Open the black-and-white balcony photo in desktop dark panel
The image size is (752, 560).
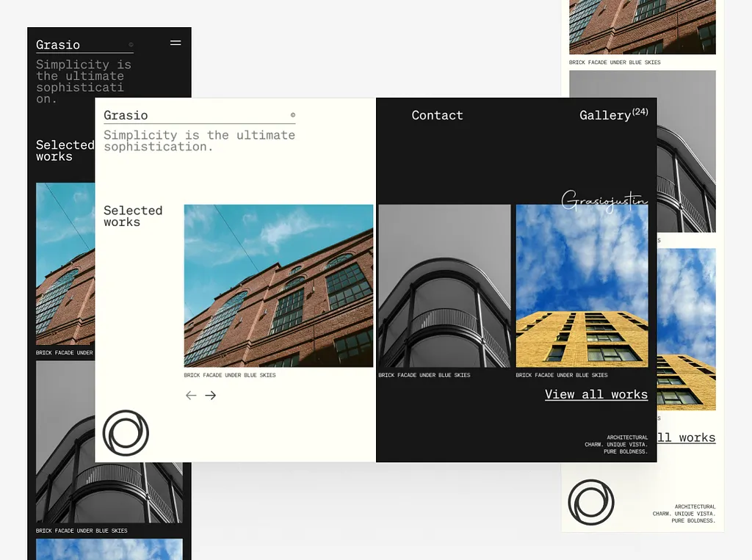[444, 286]
